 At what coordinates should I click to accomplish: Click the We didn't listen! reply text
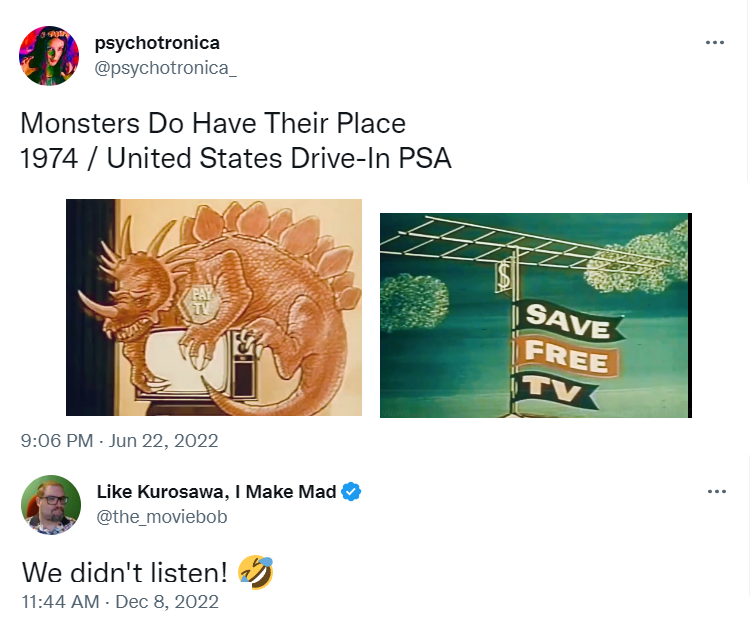[124, 572]
